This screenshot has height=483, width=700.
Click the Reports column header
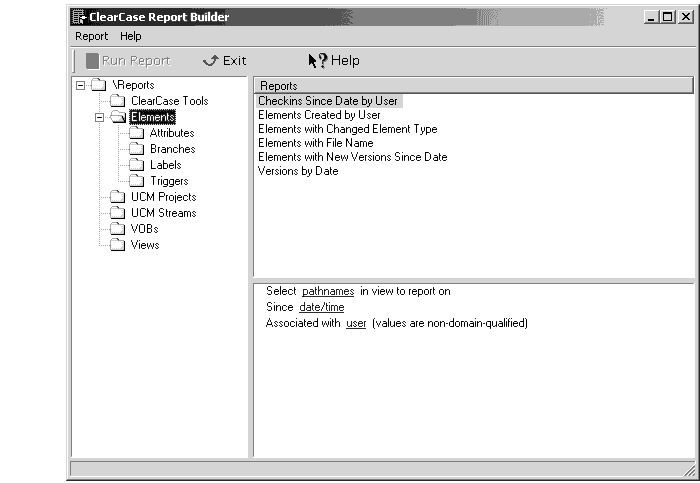coord(474,85)
